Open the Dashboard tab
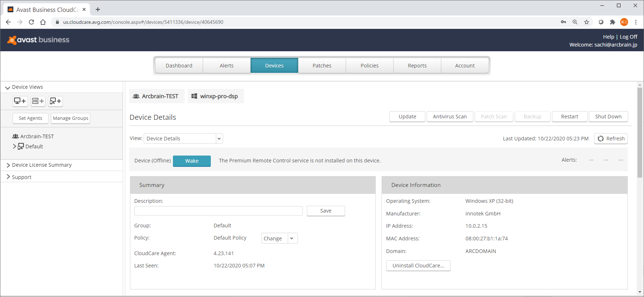The width and height of the screenshot is (644, 297). click(x=179, y=66)
